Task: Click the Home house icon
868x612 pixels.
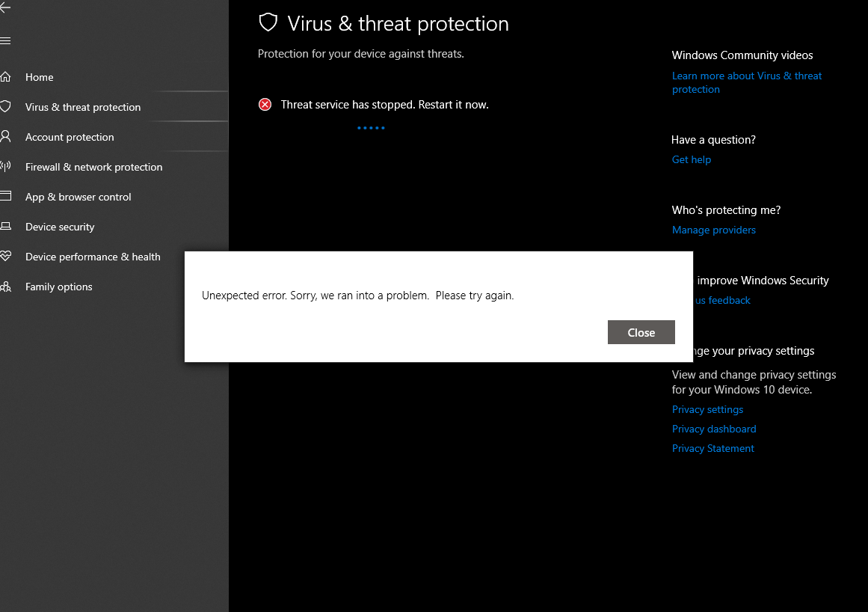Action: tap(5, 77)
